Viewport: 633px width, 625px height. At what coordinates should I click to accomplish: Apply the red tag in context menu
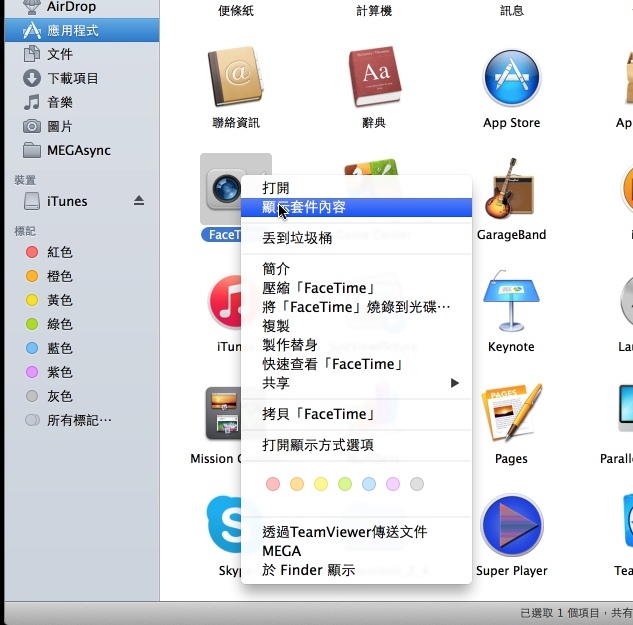[273, 484]
